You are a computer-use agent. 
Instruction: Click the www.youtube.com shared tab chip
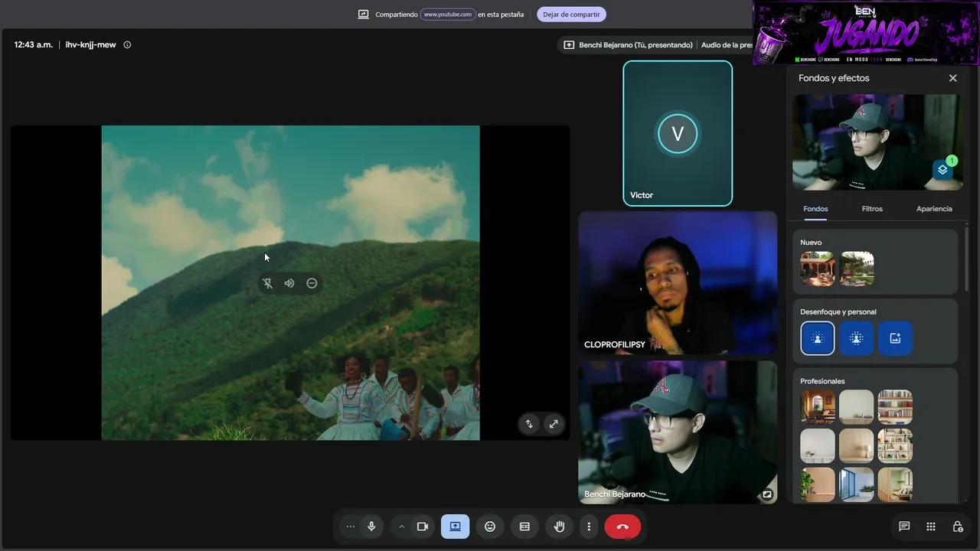448,15
